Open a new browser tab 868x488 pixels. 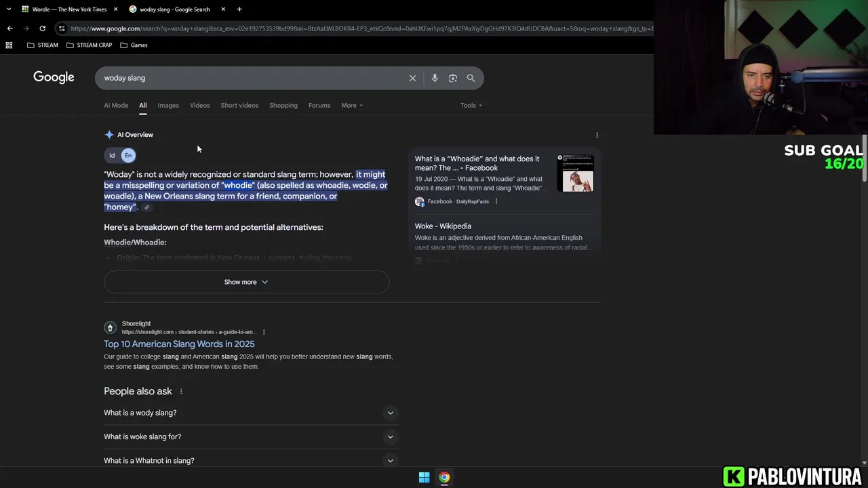(x=239, y=9)
